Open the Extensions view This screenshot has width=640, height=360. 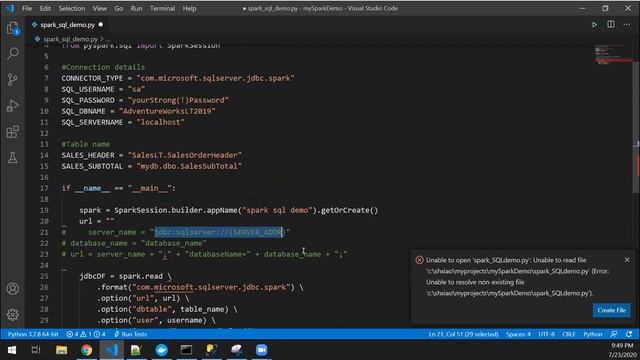13,132
